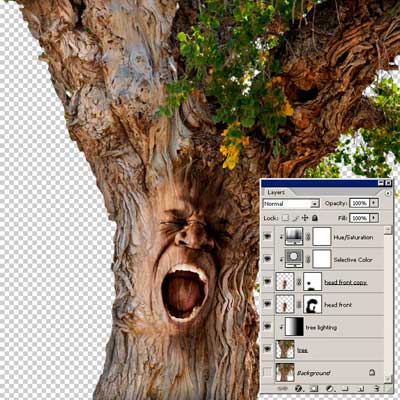
Task: Click the tree lighting clipping arrow indicator
Action: 282,327
